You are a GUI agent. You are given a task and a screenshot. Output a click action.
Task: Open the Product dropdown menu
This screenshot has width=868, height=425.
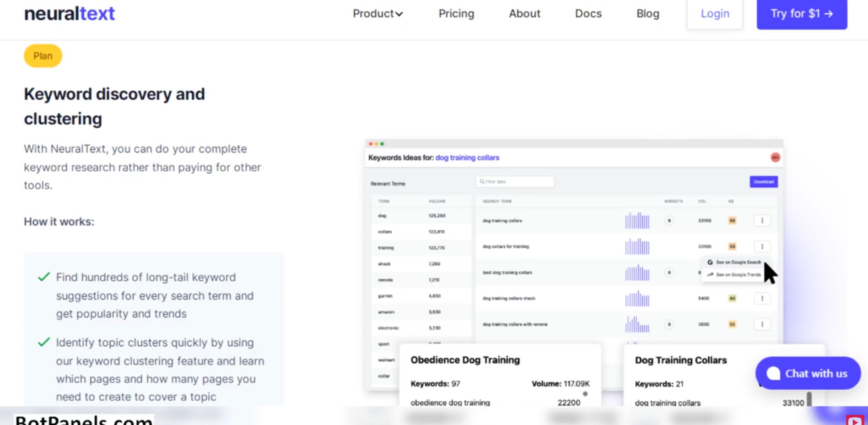377,14
